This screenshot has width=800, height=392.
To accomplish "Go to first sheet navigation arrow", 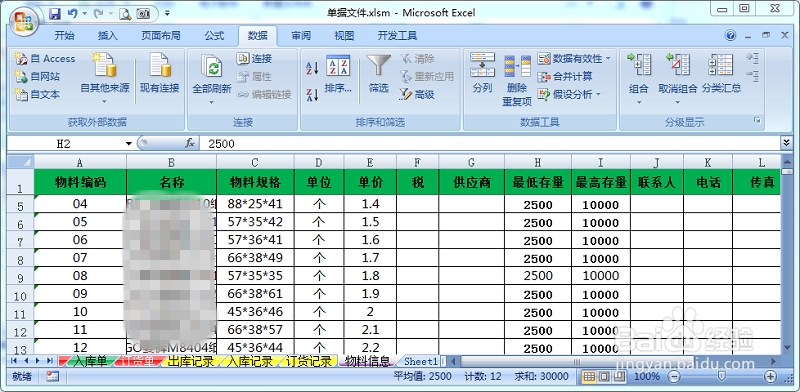I will (x=14, y=361).
